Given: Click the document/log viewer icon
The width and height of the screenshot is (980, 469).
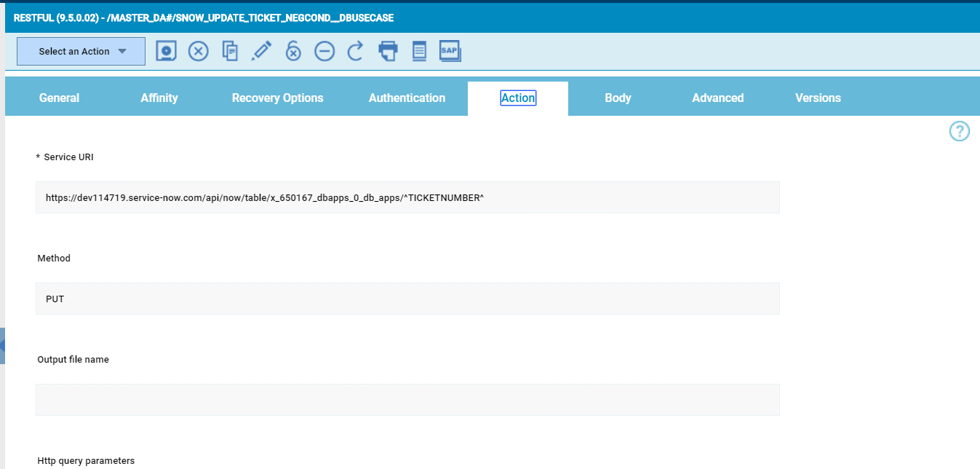Looking at the screenshot, I should point(419,51).
